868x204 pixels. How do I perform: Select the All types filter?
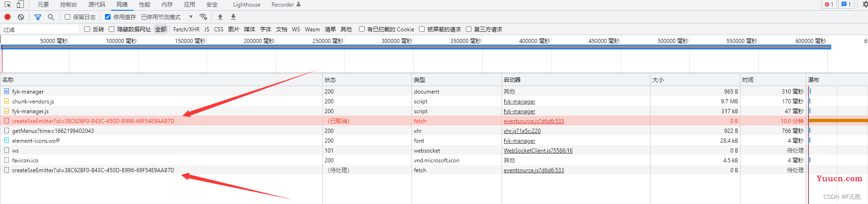pyautogui.click(x=161, y=29)
